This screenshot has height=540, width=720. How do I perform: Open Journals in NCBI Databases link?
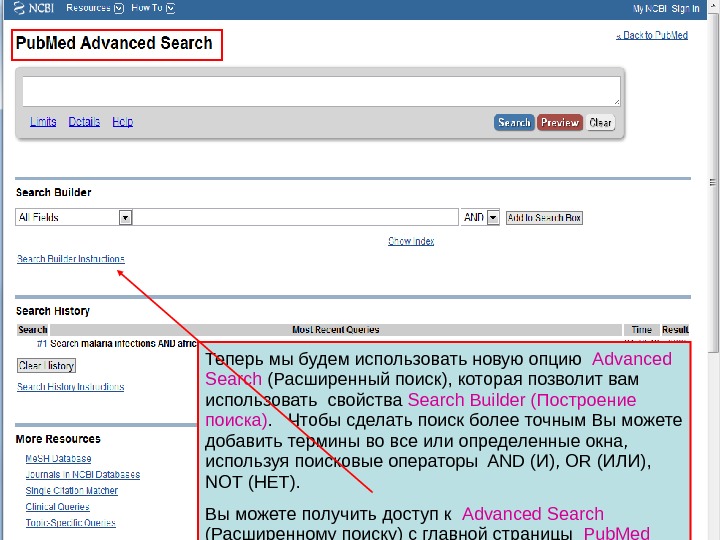click(x=83, y=474)
